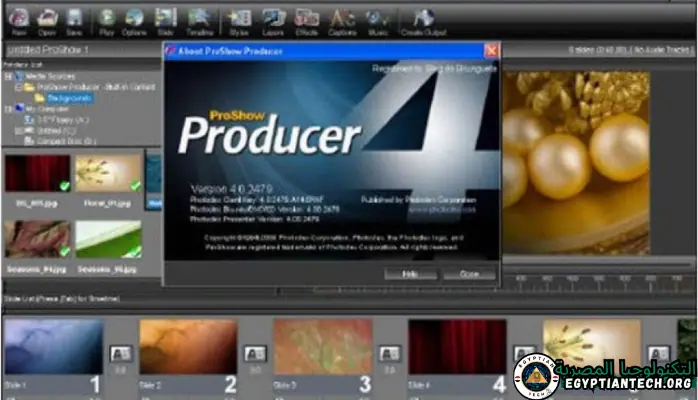Click Close button in the About dialog
This screenshot has width=698, height=400.
[x=469, y=274]
